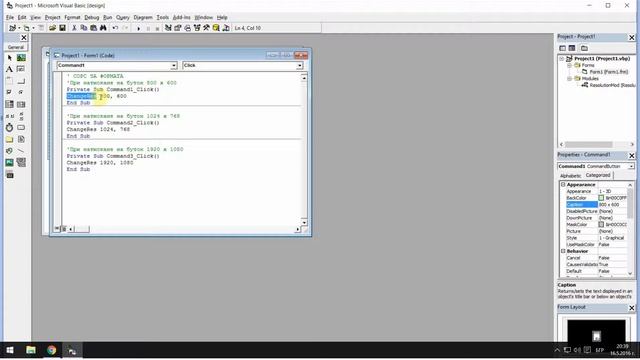Select the Label control in the toolbox
Image resolution: width=640 pixels, height=360 pixels.
(9, 69)
